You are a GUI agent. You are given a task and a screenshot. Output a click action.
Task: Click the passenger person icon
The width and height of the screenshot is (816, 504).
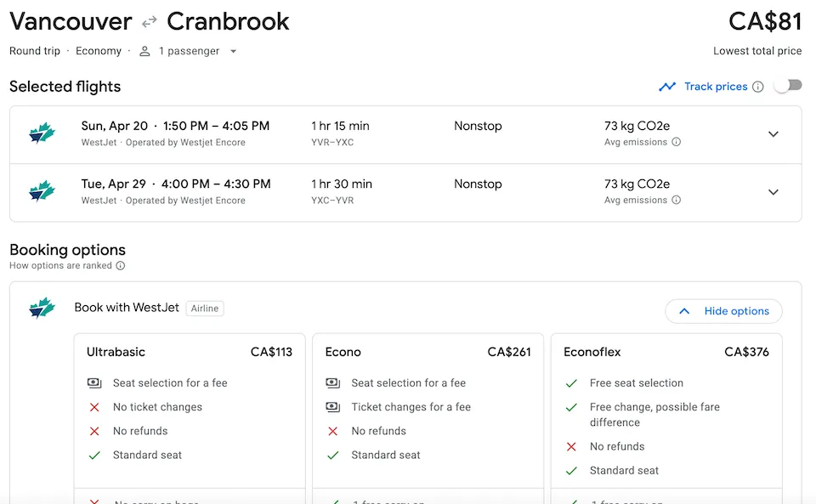coord(144,51)
